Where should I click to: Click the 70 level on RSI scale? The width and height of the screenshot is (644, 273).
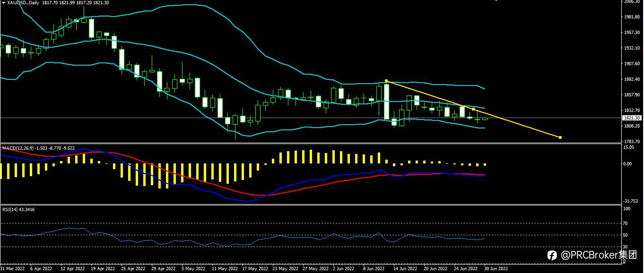click(626, 223)
